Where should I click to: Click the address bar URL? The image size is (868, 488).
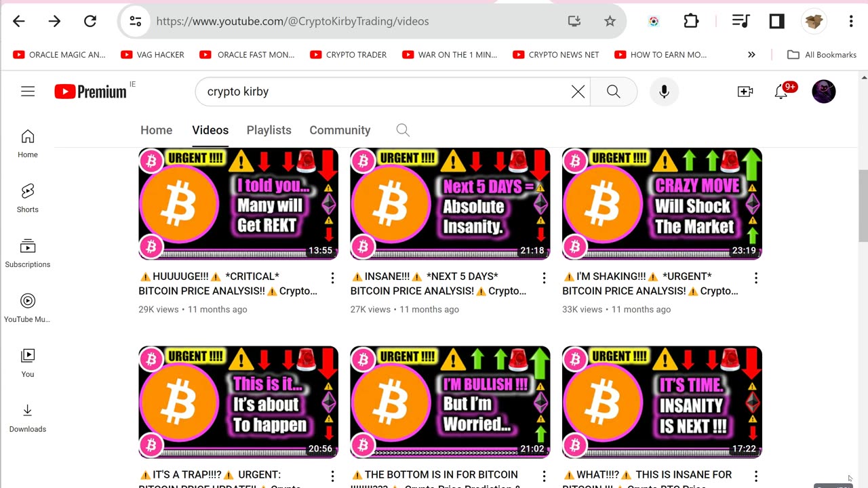pos(292,21)
